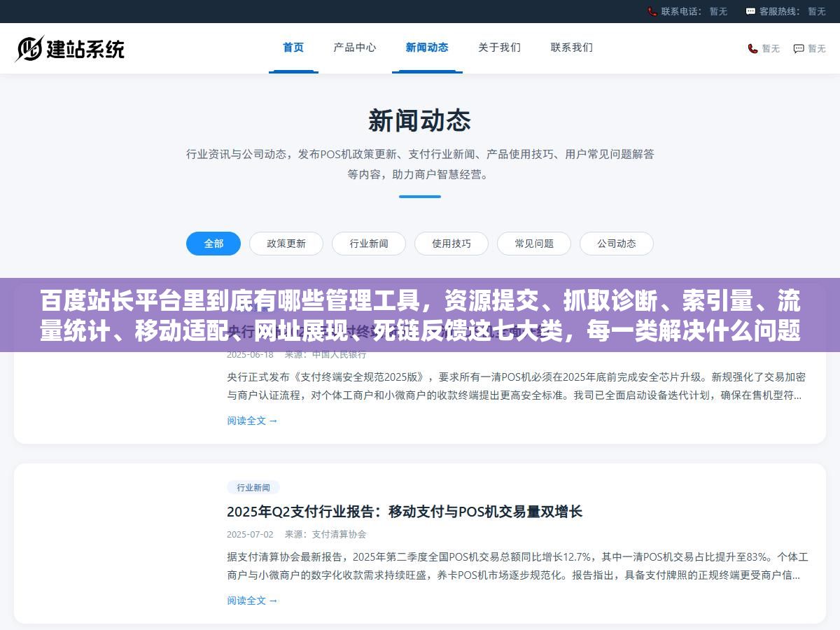Screen dimensions: 840x630
Task: Open 阅读全文 for the 央行 security article
Action: [252, 421]
